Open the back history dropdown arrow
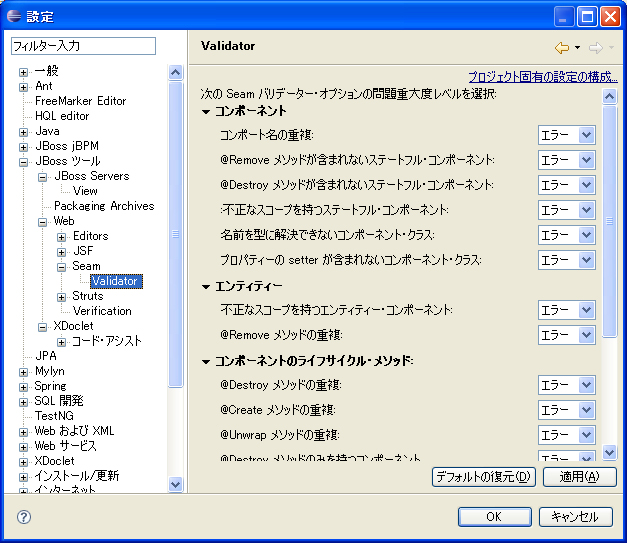The image size is (627, 543). (x=577, y=48)
